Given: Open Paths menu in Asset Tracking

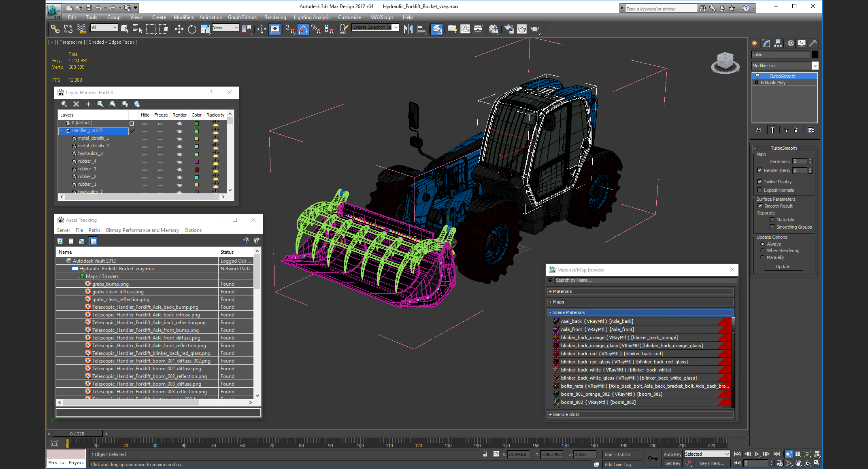Looking at the screenshot, I should (94, 230).
